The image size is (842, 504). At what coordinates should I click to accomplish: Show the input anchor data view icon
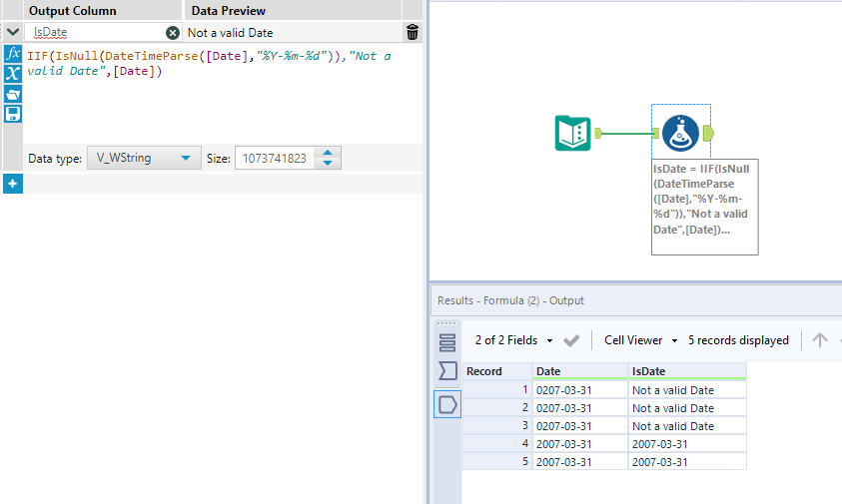(447, 371)
